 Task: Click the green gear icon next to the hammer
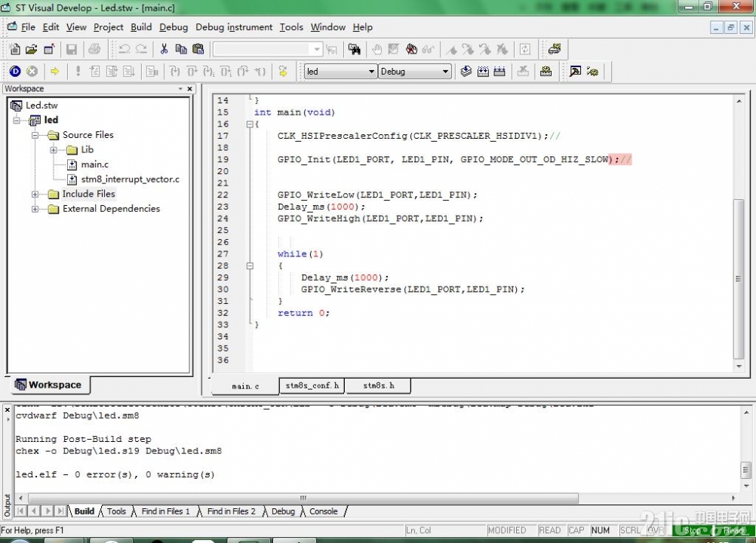point(592,72)
